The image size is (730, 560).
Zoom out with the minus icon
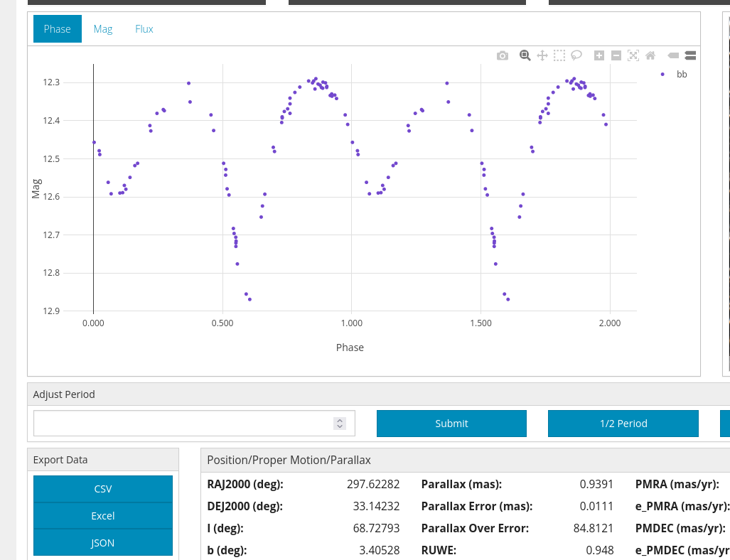pyautogui.click(x=616, y=55)
